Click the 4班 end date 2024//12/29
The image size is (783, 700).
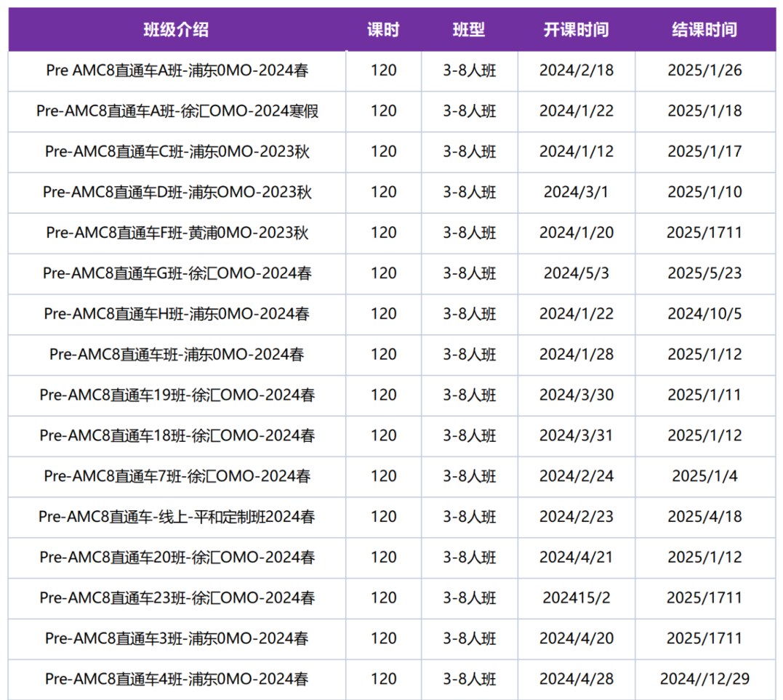pyautogui.click(x=704, y=678)
